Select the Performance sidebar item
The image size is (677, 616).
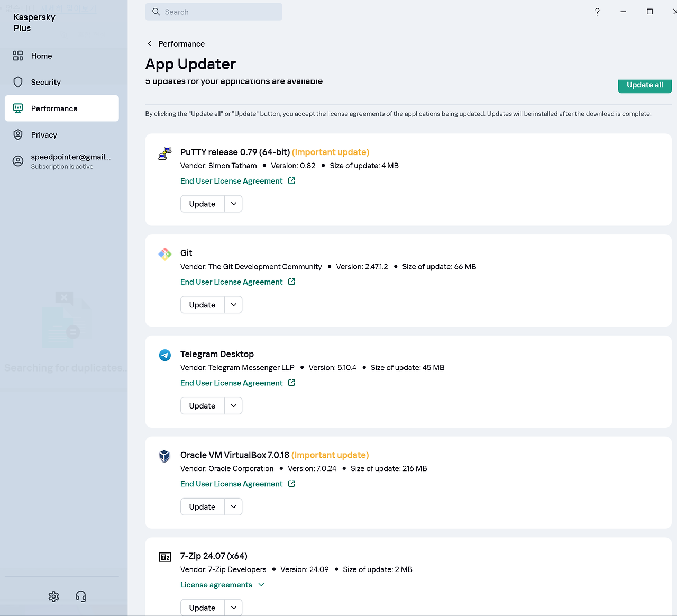61,108
